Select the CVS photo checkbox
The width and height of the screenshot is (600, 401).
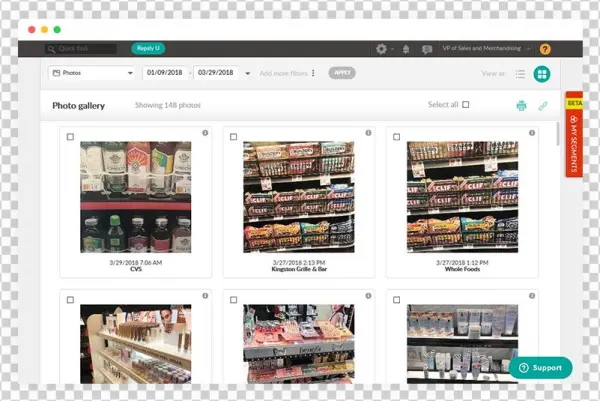(70, 137)
